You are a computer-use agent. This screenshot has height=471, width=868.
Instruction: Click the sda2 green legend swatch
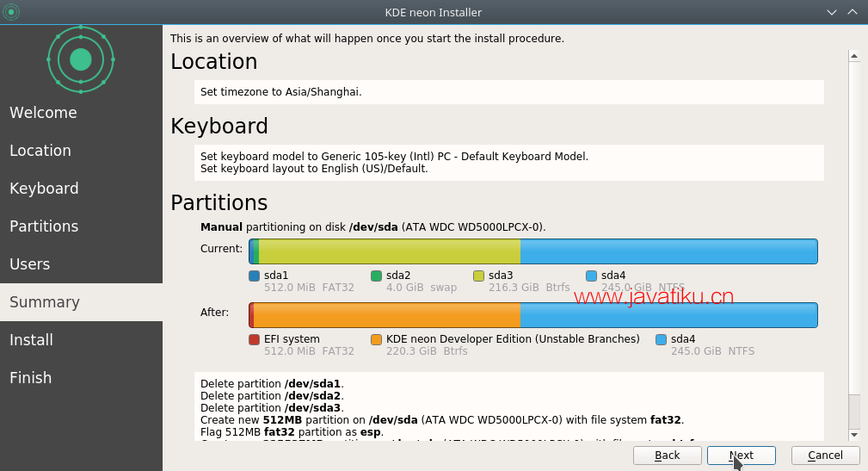click(377, 276)
